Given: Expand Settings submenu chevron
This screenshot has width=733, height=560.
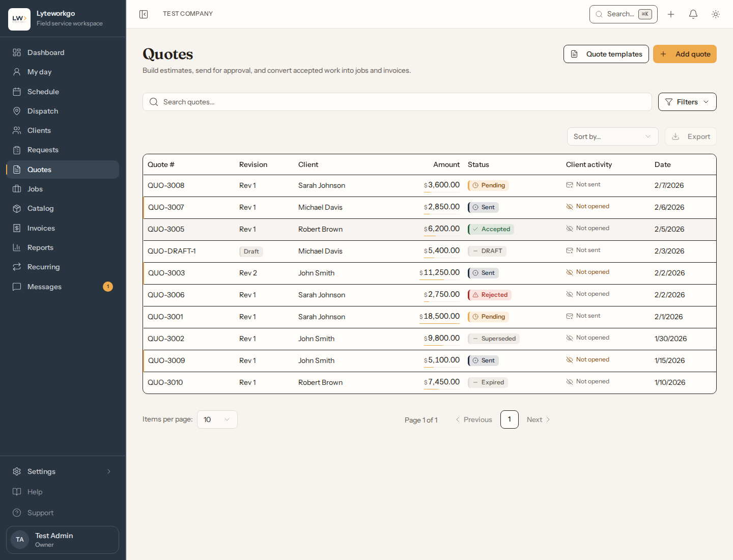Looking at the screenshot, I should tap(108, 471).
